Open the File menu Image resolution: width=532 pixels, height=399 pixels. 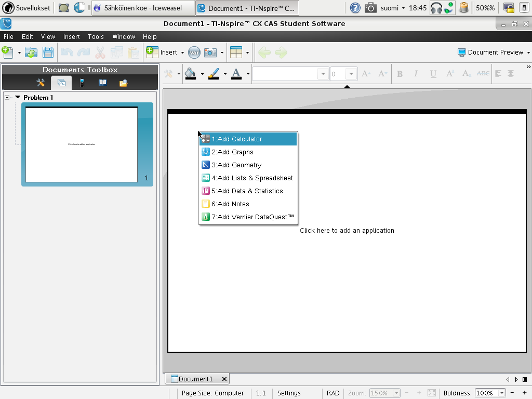tap(8, 37)
